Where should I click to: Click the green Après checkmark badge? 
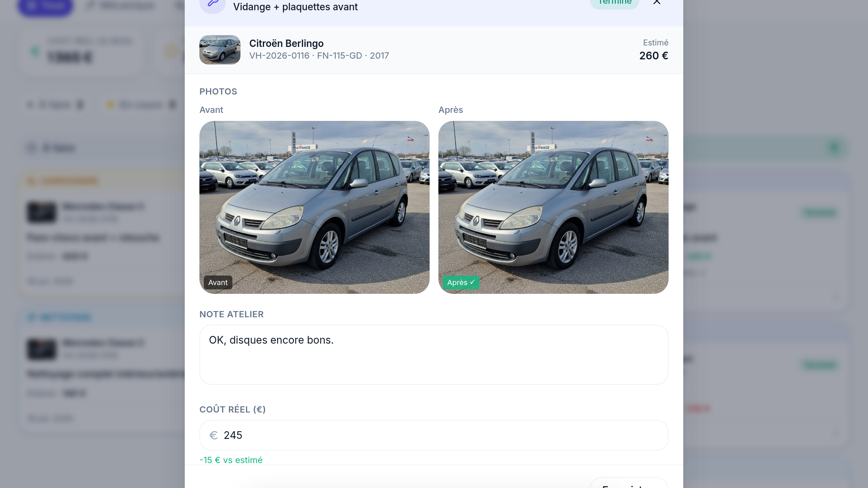pos(461,282)
